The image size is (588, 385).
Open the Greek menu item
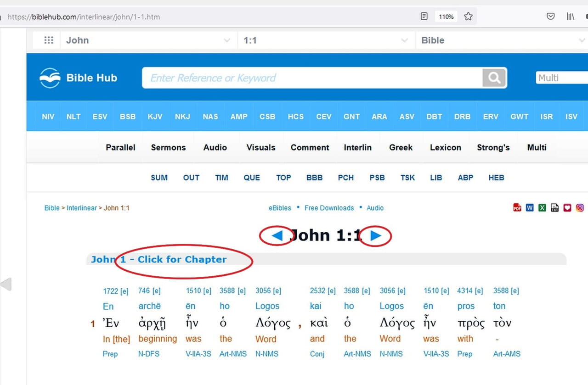401,147
